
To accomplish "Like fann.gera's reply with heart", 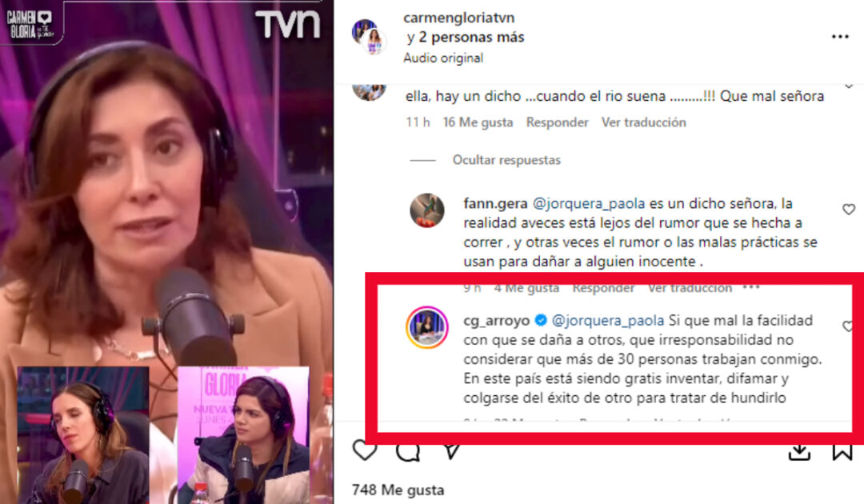I will point(849,210).
